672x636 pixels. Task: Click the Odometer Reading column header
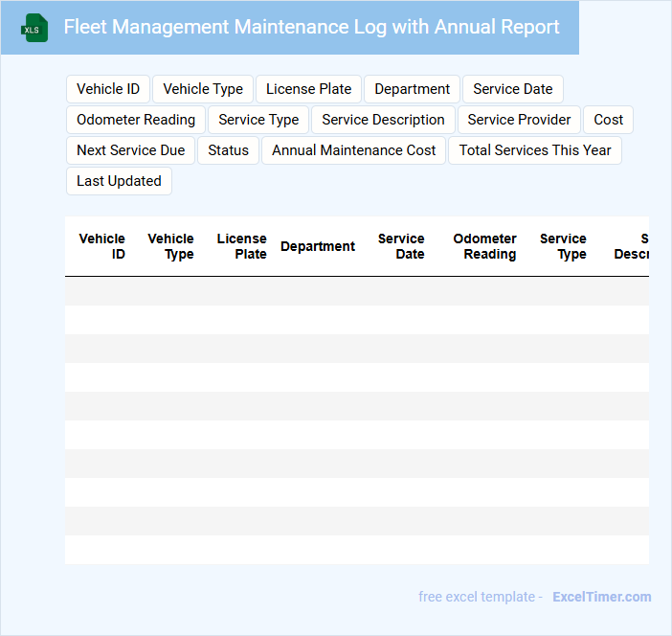[484, 246]
